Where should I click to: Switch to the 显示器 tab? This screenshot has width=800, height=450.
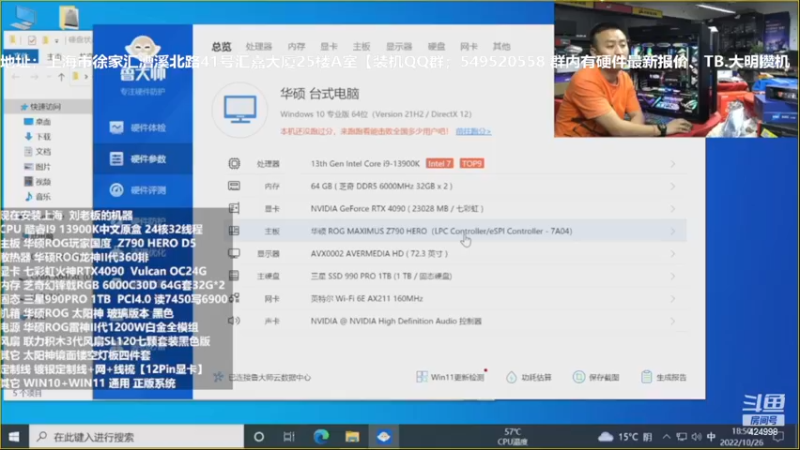click(x=399, y=46)
